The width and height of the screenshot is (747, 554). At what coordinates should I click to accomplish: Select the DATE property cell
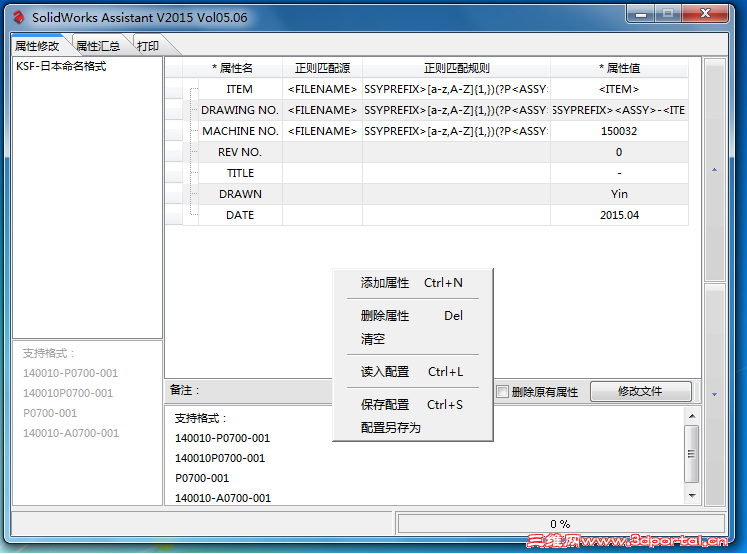pos(240,215)
